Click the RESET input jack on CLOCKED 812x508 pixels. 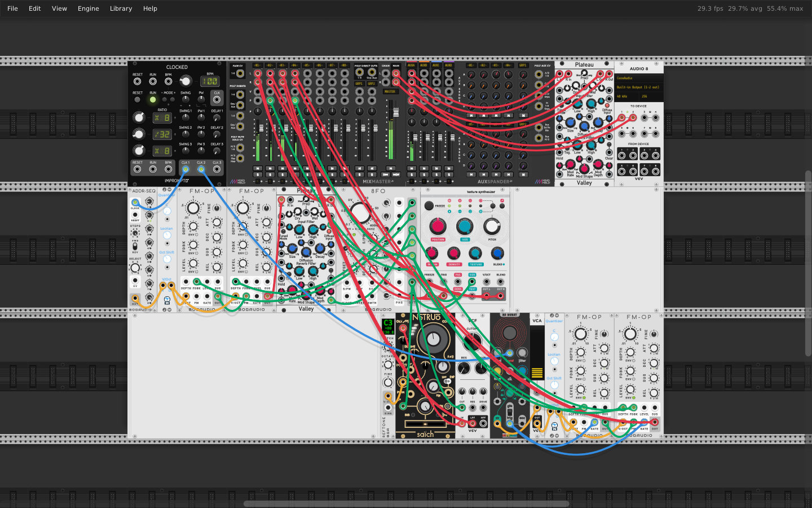pos(138,81)
